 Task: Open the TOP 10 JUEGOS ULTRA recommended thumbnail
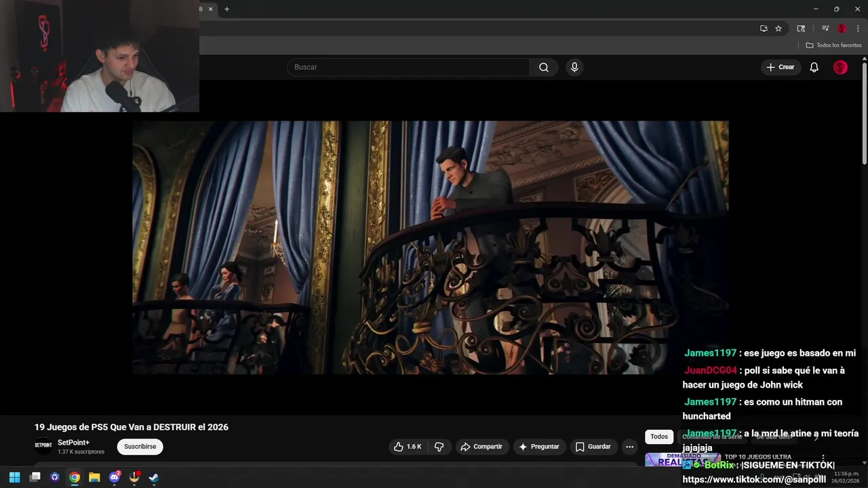[x=682, y=460]
